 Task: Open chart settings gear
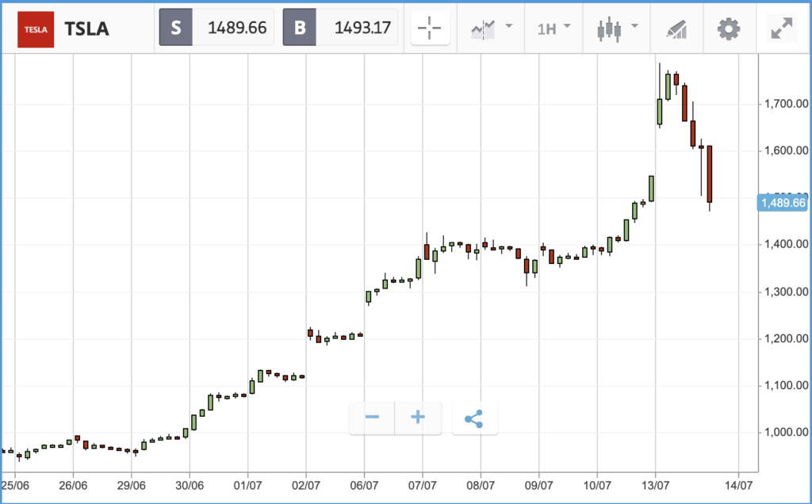coord(728,29)
